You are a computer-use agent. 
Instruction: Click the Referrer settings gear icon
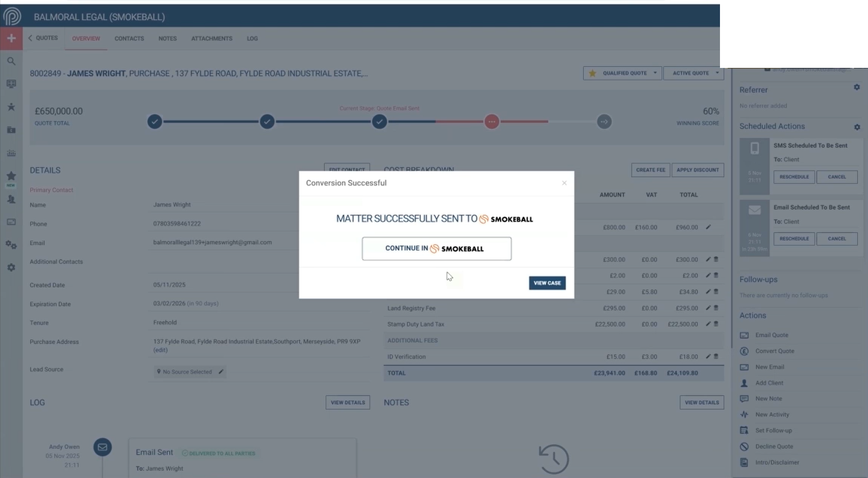tap(856, 88)
